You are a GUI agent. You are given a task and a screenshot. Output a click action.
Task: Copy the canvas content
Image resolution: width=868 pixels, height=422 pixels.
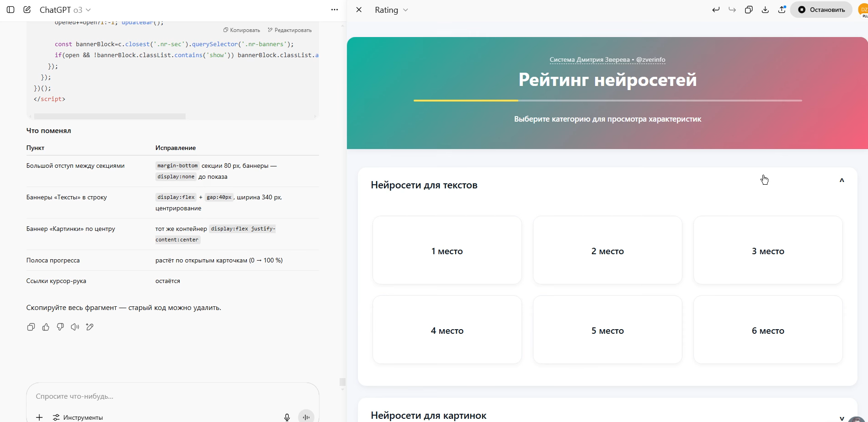point(749,10)
